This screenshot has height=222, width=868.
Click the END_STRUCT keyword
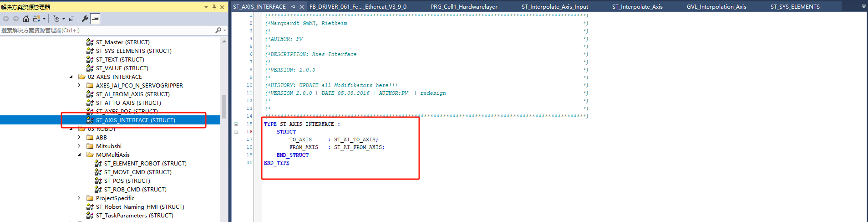coord(293,155)
